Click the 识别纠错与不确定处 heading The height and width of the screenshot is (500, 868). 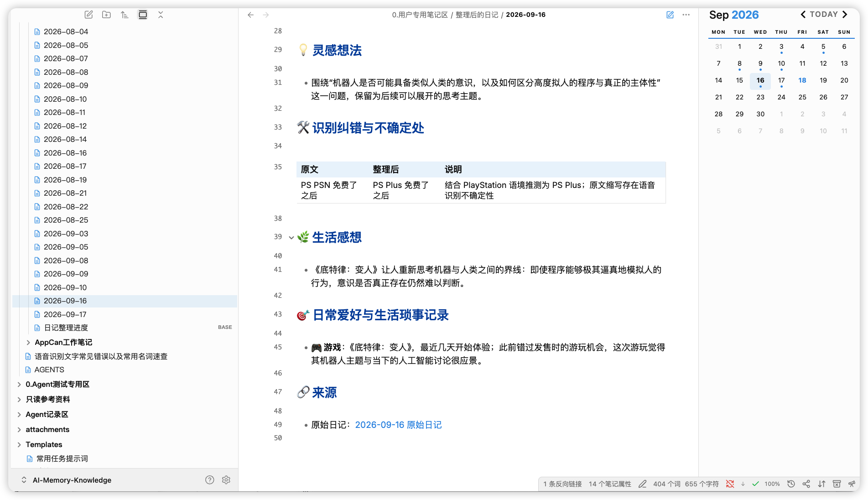[x=368, y=128]
